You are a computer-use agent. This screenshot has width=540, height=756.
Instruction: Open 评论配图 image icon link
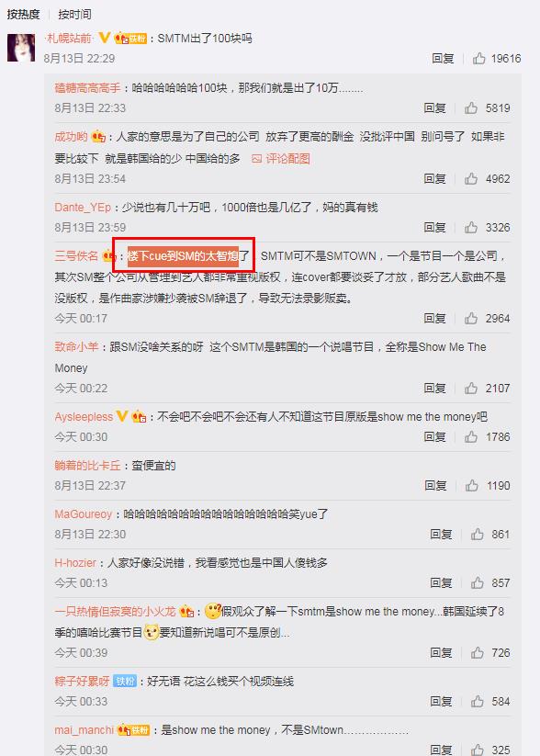point(281,159)
